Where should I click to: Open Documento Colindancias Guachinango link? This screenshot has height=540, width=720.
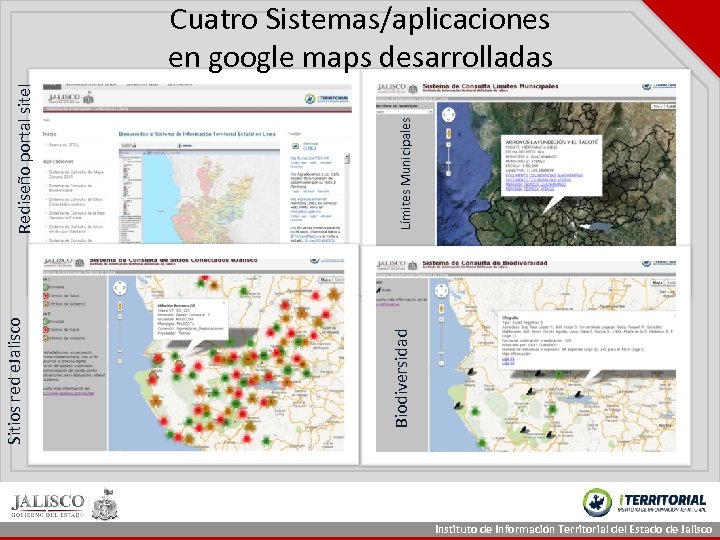pyautogui.click(x=544, y=175)
